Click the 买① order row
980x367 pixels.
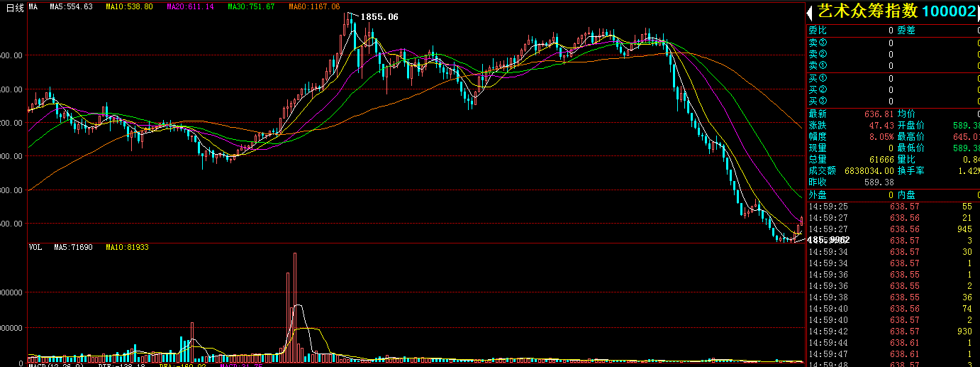(818, 78)
